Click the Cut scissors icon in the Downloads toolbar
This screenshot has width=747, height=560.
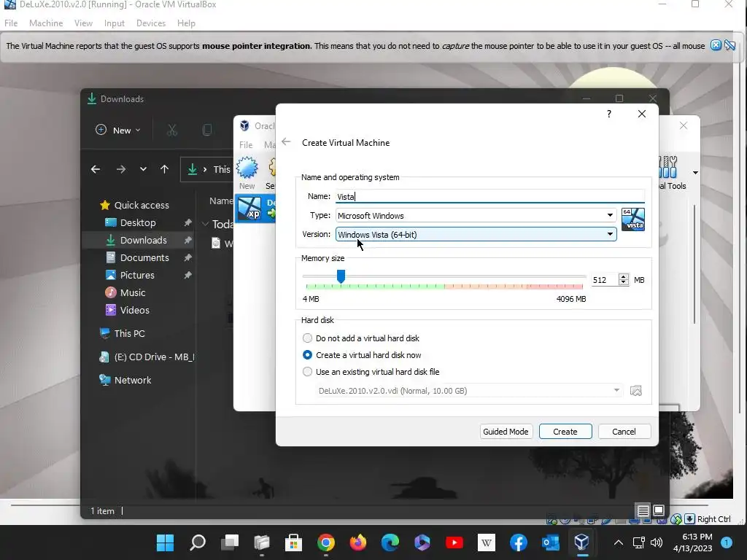(x=172, y=130)
